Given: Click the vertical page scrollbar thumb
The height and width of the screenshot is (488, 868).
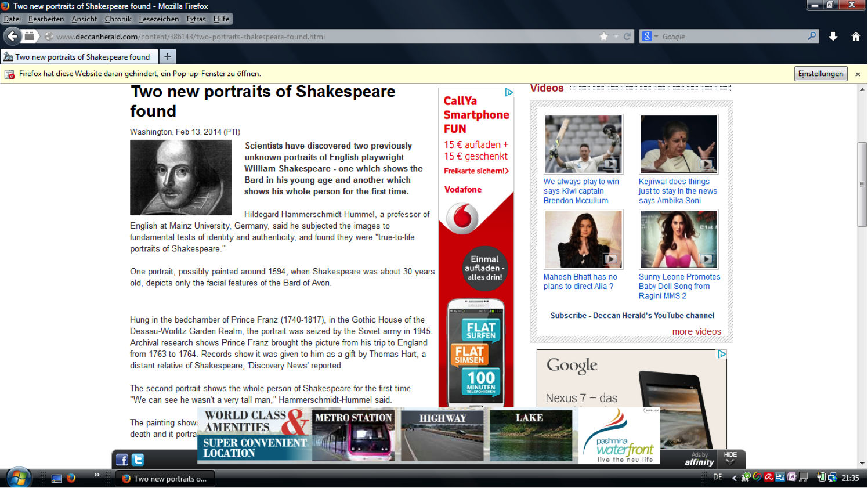Looking at the screenshot, I should tap(862, 185).
